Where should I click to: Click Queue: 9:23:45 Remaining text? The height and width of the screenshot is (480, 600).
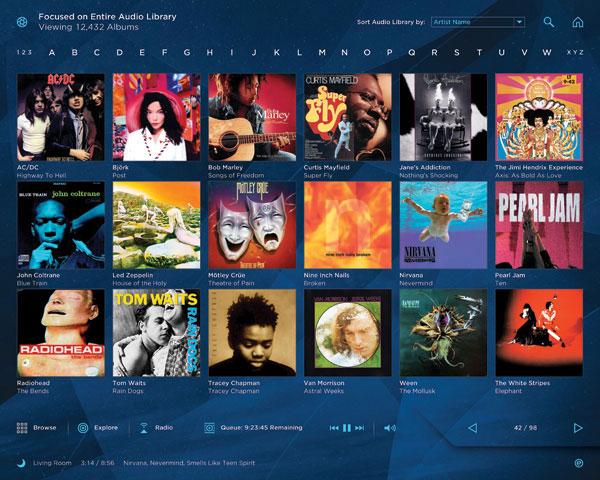click(261, 428)
